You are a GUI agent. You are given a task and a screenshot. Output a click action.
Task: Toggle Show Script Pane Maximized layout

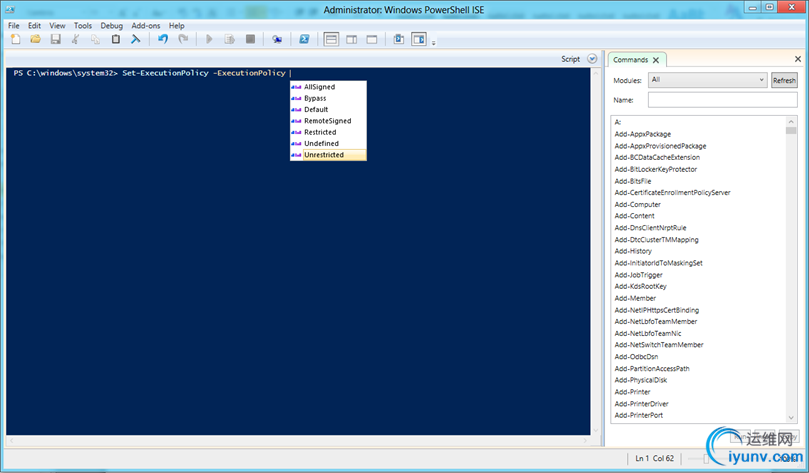pyautogui.click(x=372, y=39)
